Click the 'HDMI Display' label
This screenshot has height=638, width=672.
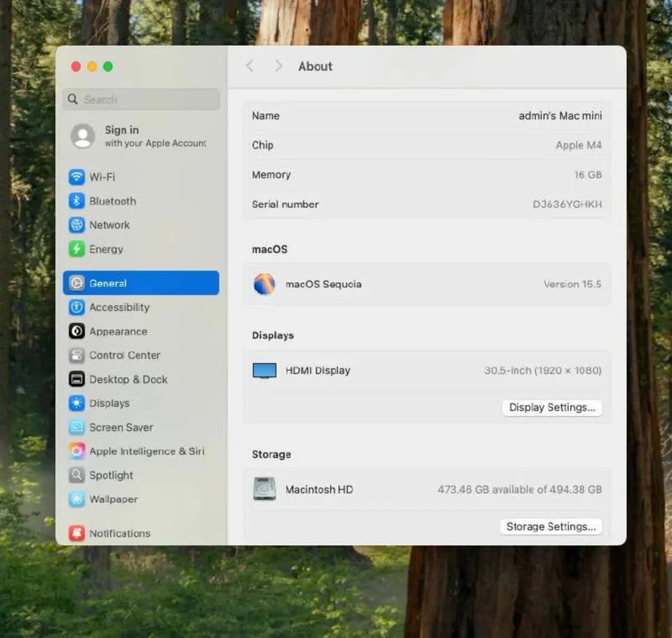click(x=318, y=371)
